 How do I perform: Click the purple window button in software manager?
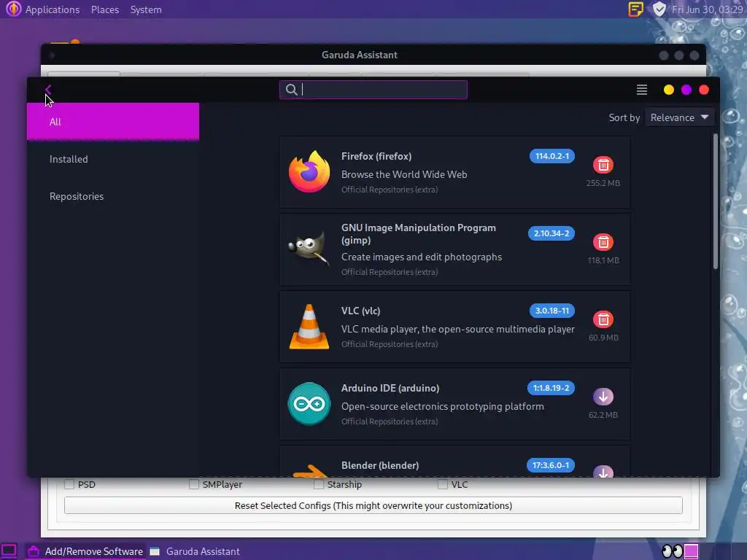pyautogui.click(x=686, y=90)
